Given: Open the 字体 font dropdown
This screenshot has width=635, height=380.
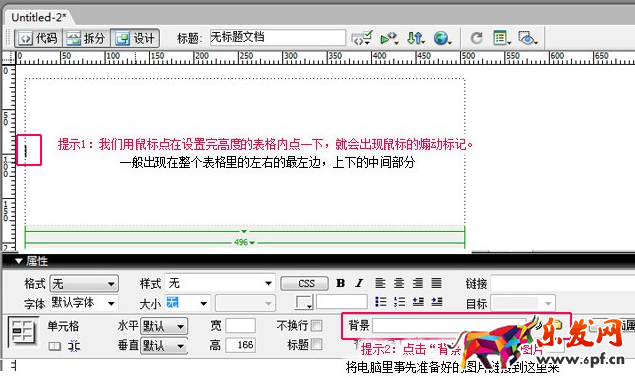Looking at the screenshot, I should pyautogui.click(x=84, y=303).
